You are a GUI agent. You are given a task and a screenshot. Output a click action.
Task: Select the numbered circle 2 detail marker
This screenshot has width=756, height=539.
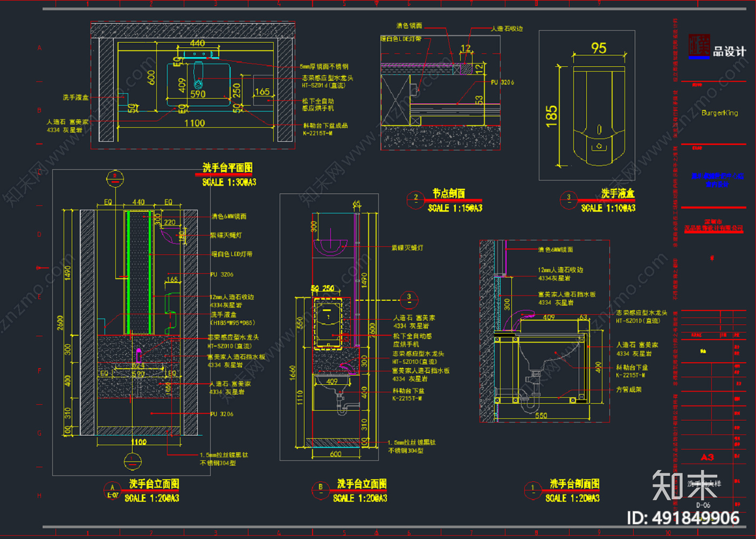tap(415, 199)
